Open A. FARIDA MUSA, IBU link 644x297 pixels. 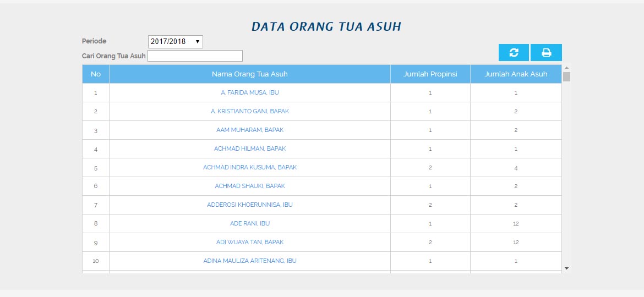coord(250,93)
